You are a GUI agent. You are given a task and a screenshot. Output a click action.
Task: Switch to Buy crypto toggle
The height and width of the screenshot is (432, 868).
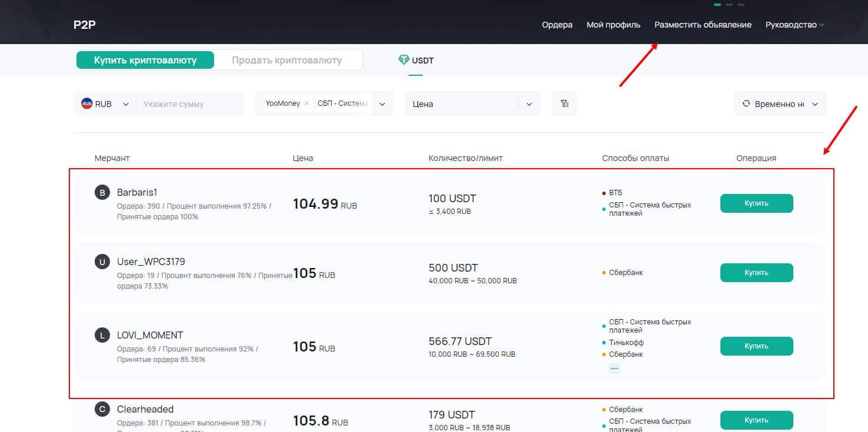click(x=145, y=60)
